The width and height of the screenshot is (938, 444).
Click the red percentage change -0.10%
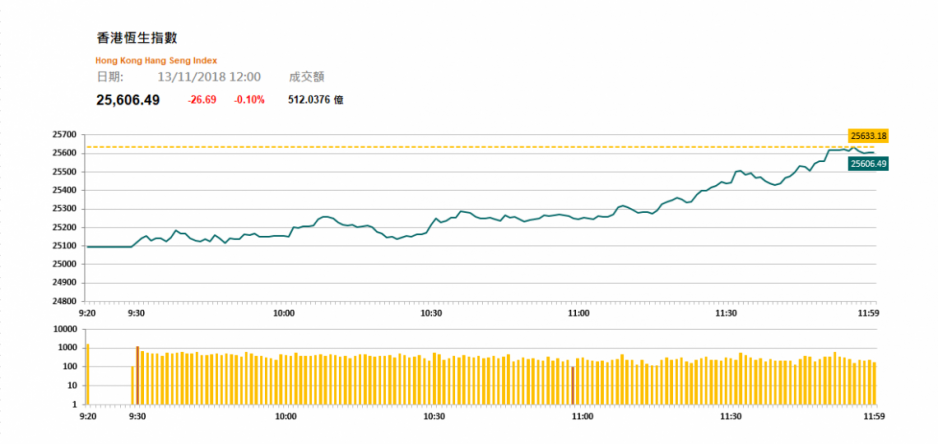point(249,100)
